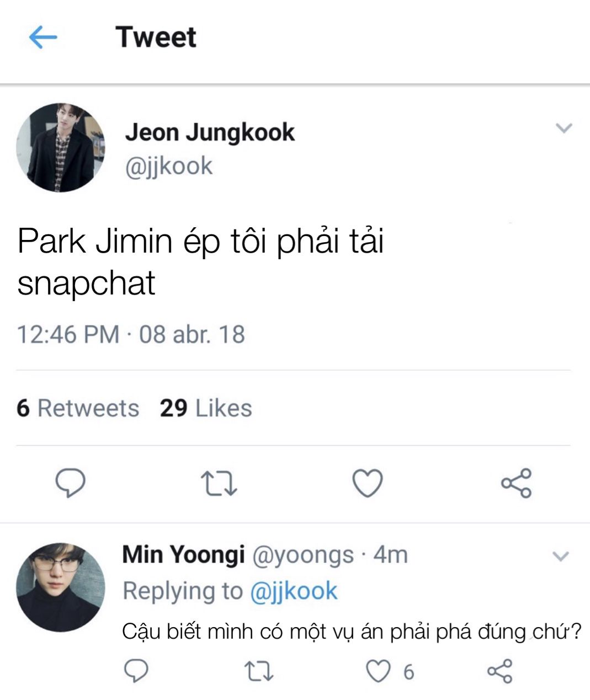Reply to Min Yoongi's comment
This screenshot has height=700, width=590.
click(136, 671)
